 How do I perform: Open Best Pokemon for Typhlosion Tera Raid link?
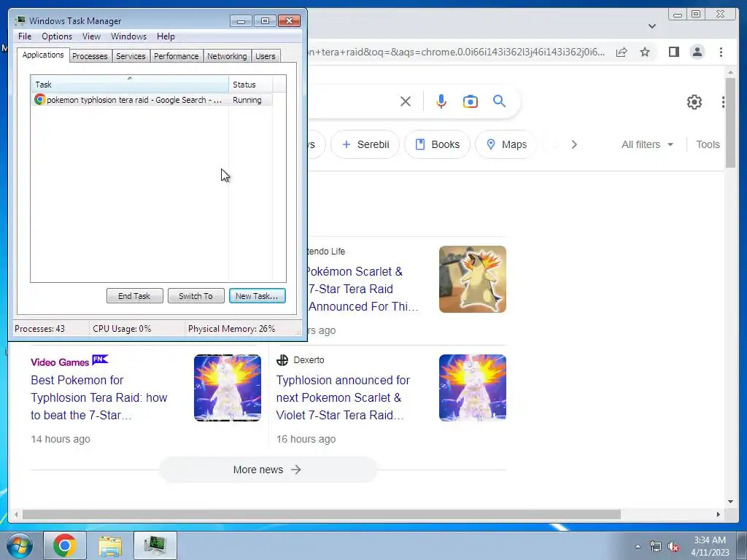coord(99,397)
